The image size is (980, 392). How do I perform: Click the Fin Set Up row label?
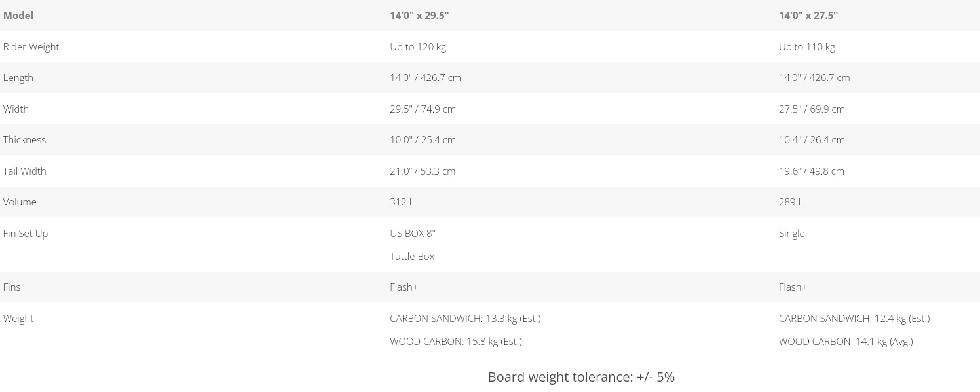(26, 234)
